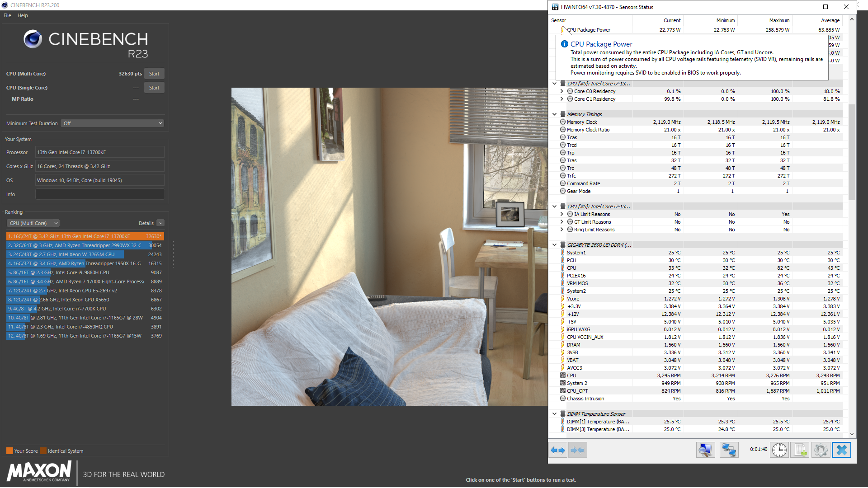Expand Core C0 Residency row
Viewport: 868px width, 488px height.
coord(562,91)
